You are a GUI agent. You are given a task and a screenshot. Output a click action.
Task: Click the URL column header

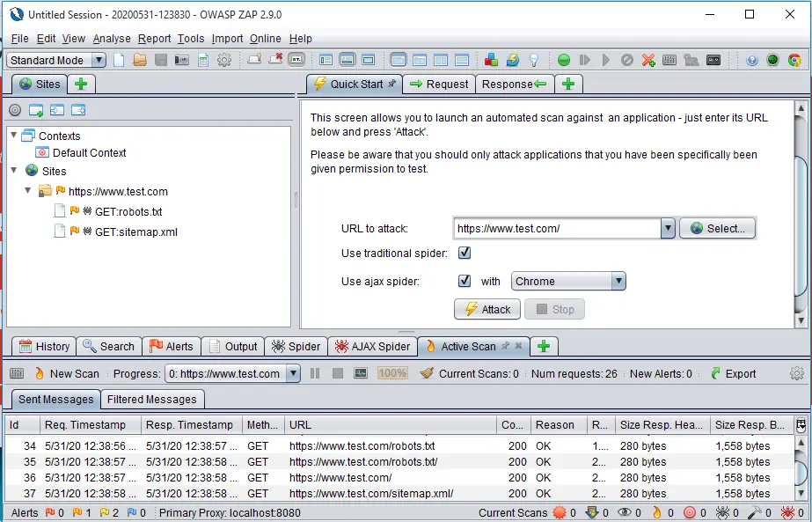(x=391, y=425)
